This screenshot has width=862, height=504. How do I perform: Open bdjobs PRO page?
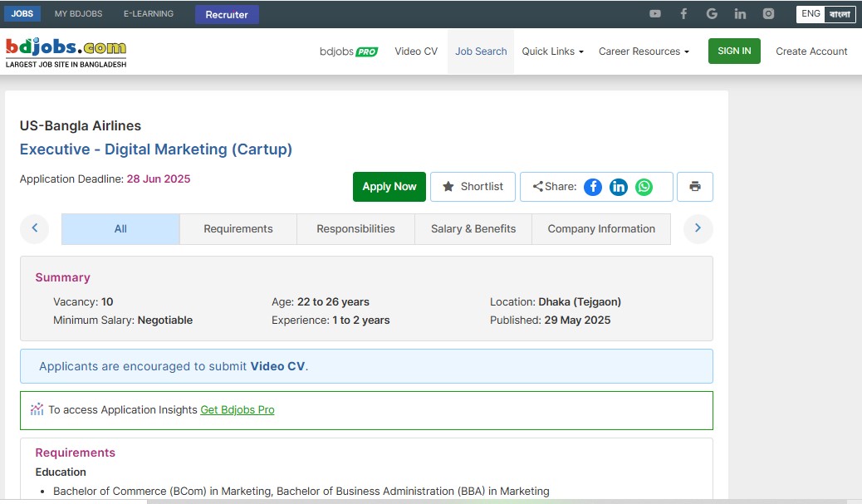[349, 51]
